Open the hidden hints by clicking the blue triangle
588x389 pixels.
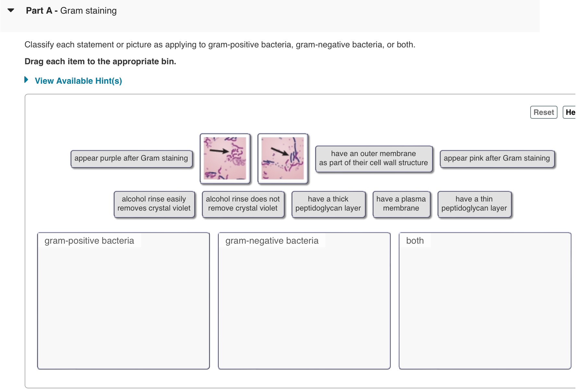27,80
